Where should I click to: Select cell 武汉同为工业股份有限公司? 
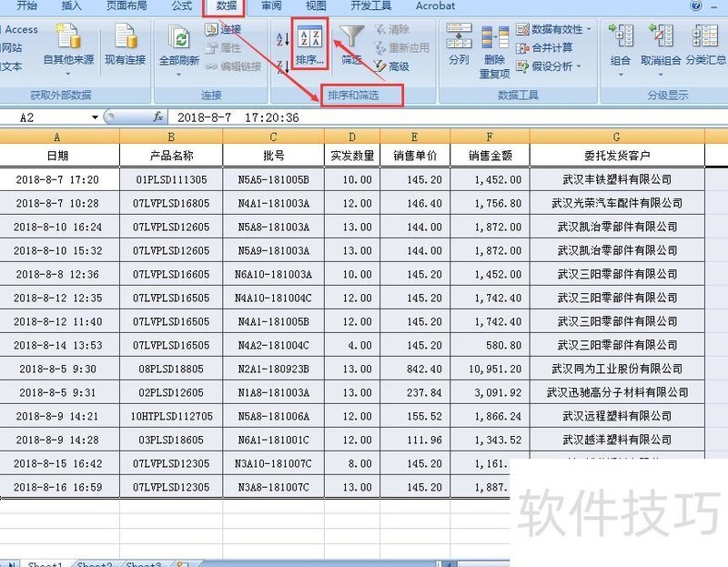point(617,370)
